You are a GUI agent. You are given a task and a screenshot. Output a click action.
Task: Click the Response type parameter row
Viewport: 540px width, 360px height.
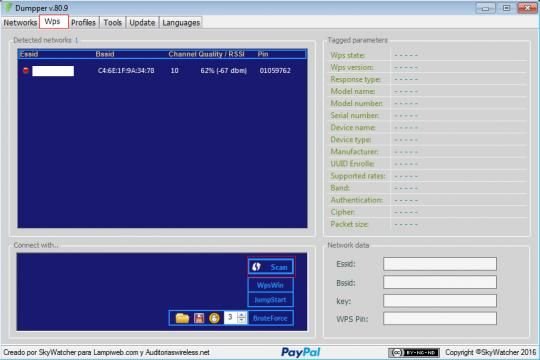click(428, 79)
